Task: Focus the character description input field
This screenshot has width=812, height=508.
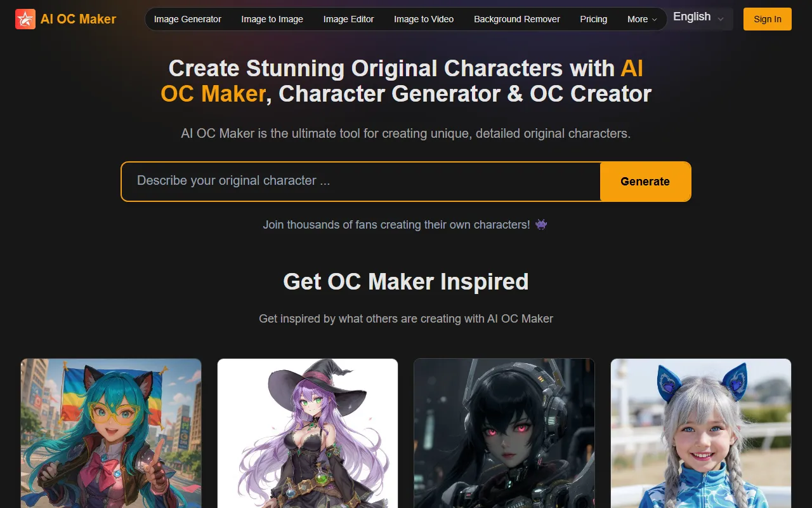Action: click(x=361, y=181)
